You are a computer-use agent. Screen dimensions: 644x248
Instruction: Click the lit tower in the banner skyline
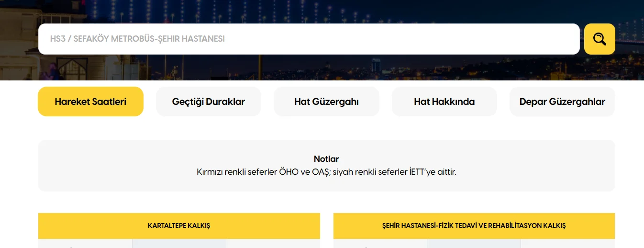point(377,67)
